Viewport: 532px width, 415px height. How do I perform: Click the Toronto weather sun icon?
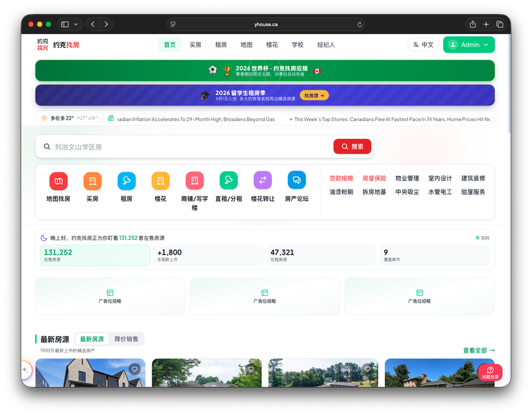click(44, 118)
